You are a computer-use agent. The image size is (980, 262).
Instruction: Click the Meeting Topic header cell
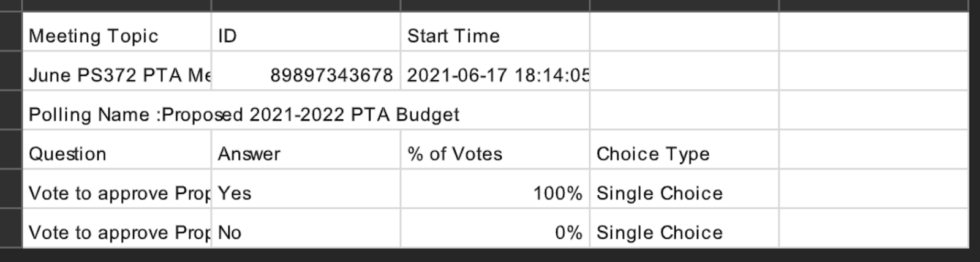tap(116, 36)
